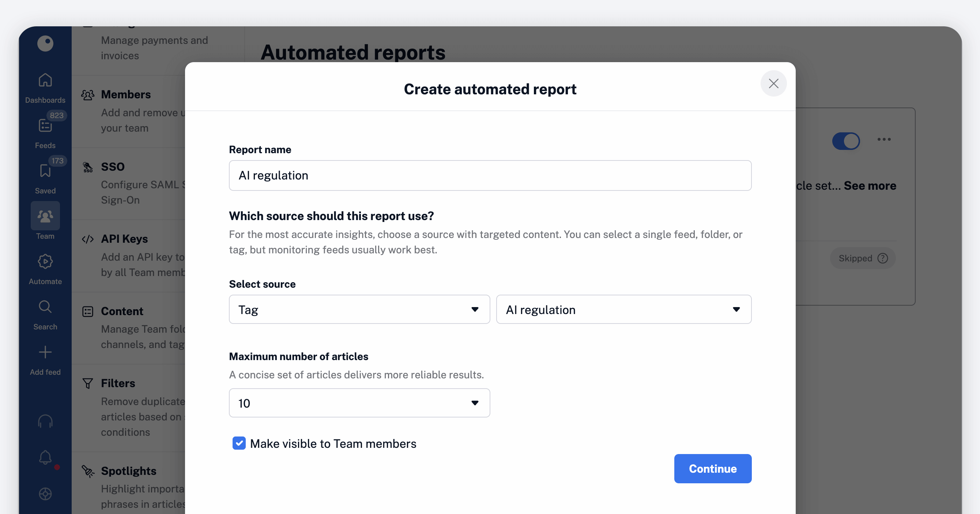This screenshot has width=980, height=514.
Task: Toggle the automated report switch off
Action: [x=845, y=141]
